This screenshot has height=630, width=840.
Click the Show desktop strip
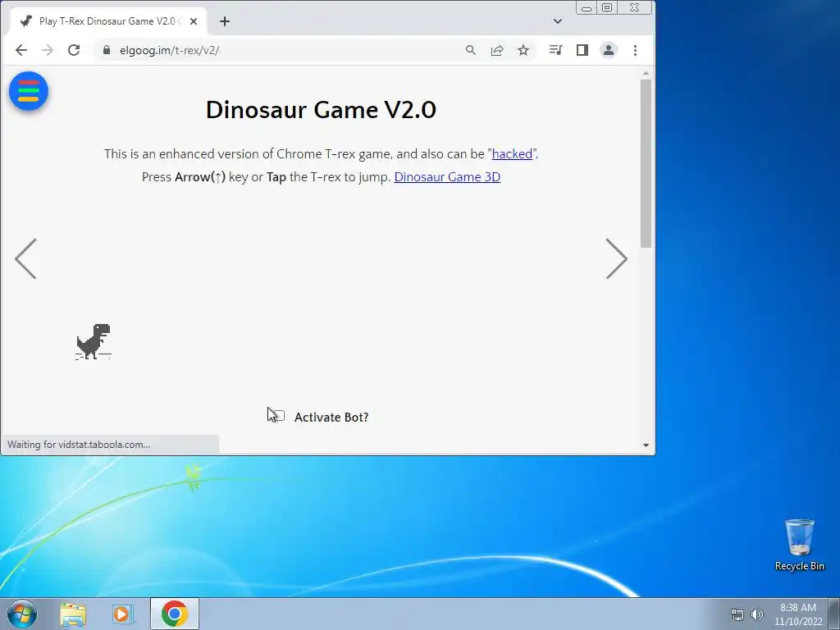[834, 614]
